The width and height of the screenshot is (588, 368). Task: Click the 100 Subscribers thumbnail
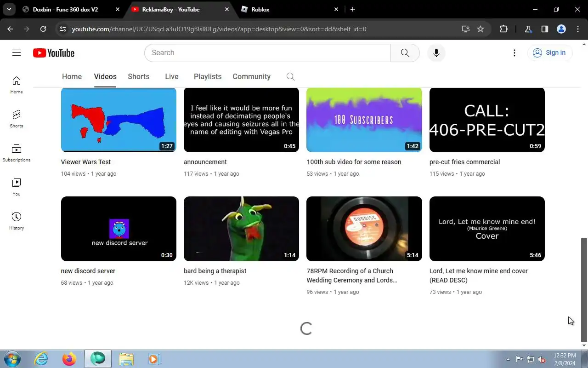pyautogui.click(x=364, y=120)
